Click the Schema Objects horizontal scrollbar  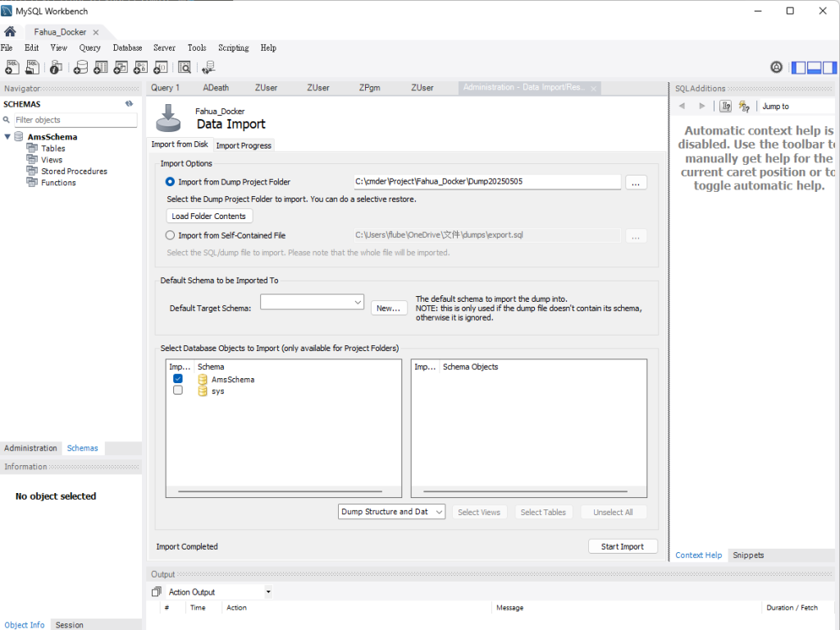[526, 491]
